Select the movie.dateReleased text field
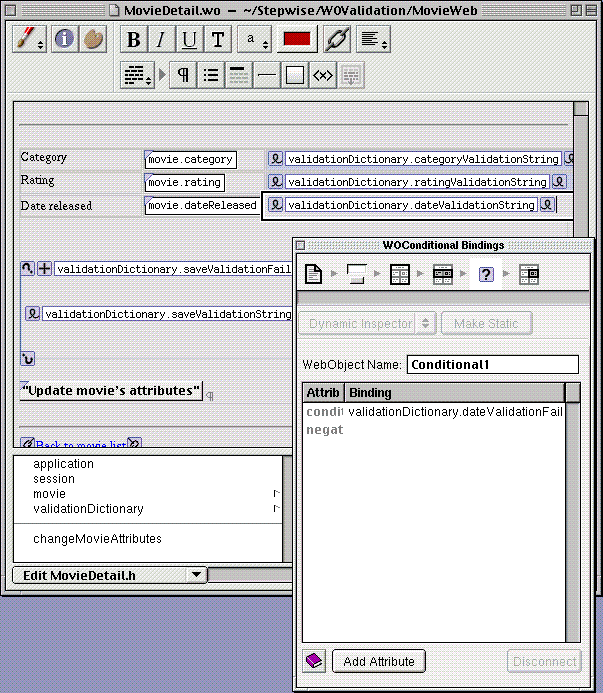The image size is (603, 693). point(202,205)
